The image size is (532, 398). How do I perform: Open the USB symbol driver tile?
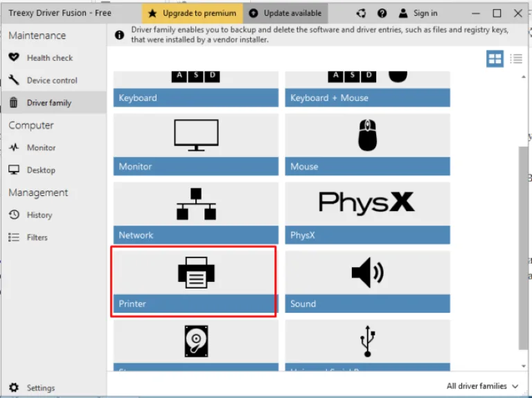(367, 345)
